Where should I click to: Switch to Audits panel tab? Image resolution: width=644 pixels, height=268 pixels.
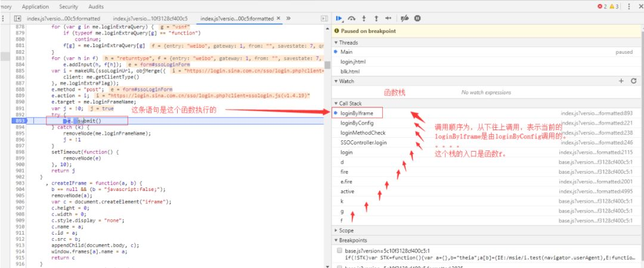(96, 7)
